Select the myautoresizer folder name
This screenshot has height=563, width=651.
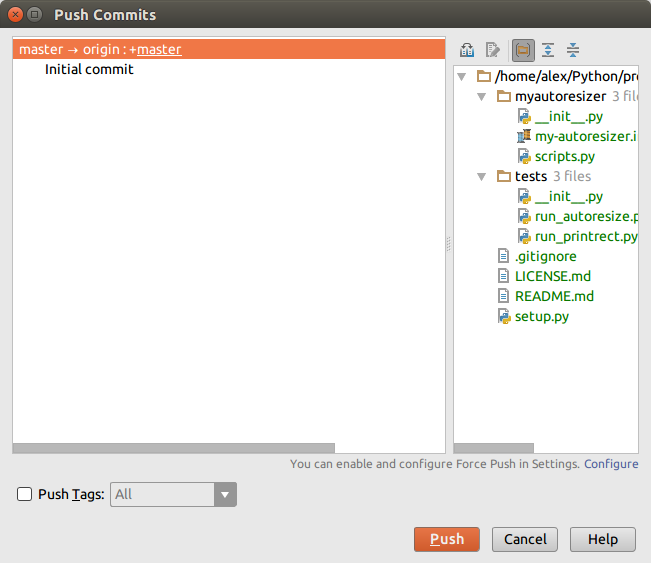[560, 96]
